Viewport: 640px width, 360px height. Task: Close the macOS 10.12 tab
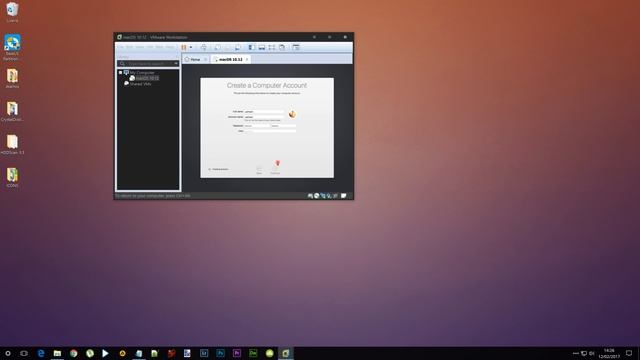click(247, 60)
